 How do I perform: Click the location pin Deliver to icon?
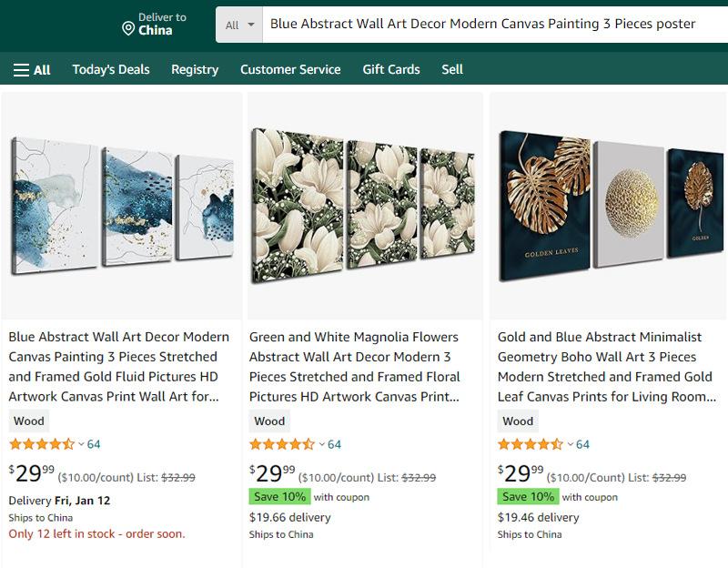click(128, 29)
